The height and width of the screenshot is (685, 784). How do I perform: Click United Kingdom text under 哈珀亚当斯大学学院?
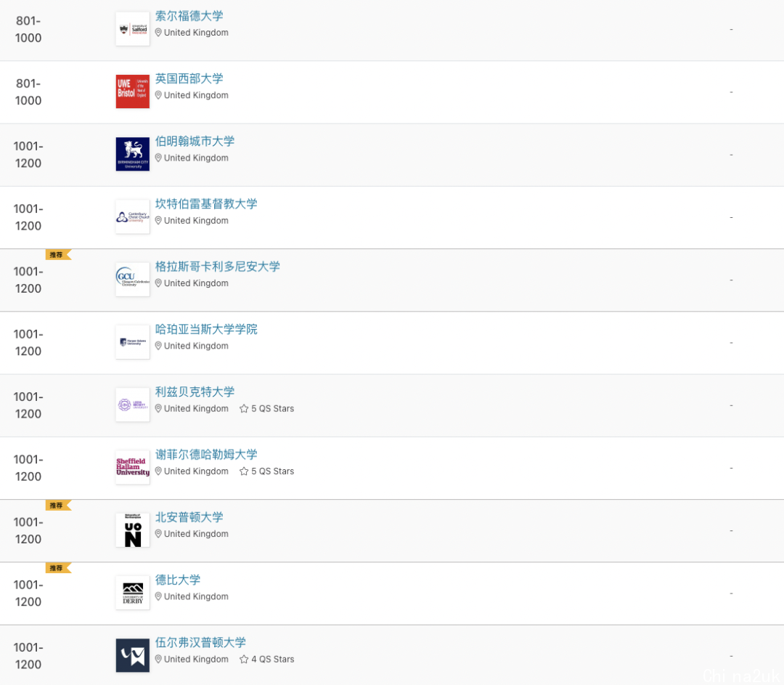tap(196, 346)
